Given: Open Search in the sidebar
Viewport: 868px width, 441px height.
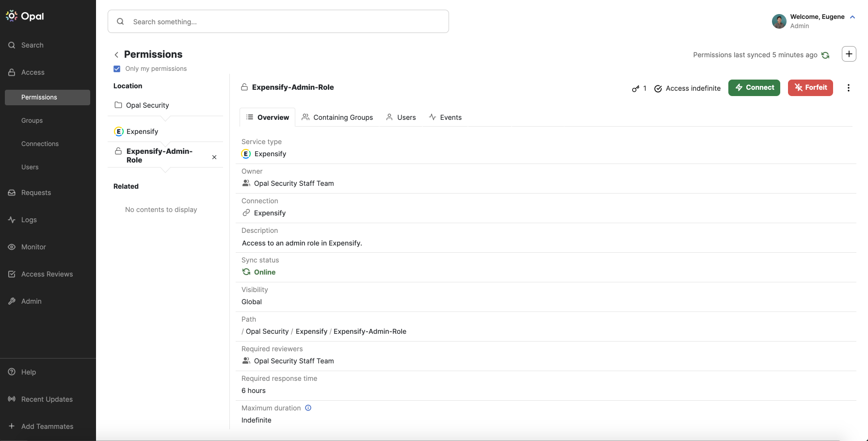Looking at the screenshot, I should tap(32, 45).
